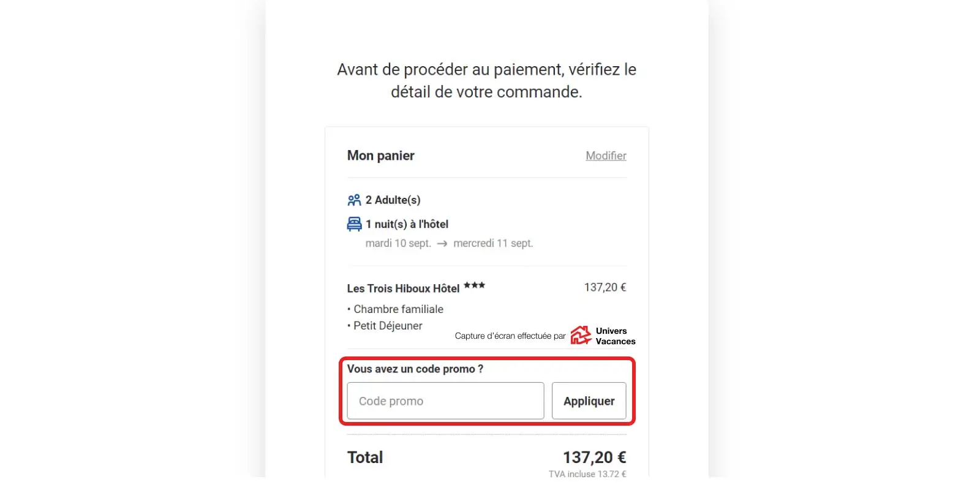The width and height of the screenshot is (980, 490).
Task: Click the Mon panier heading
Action: click(380, 156)
